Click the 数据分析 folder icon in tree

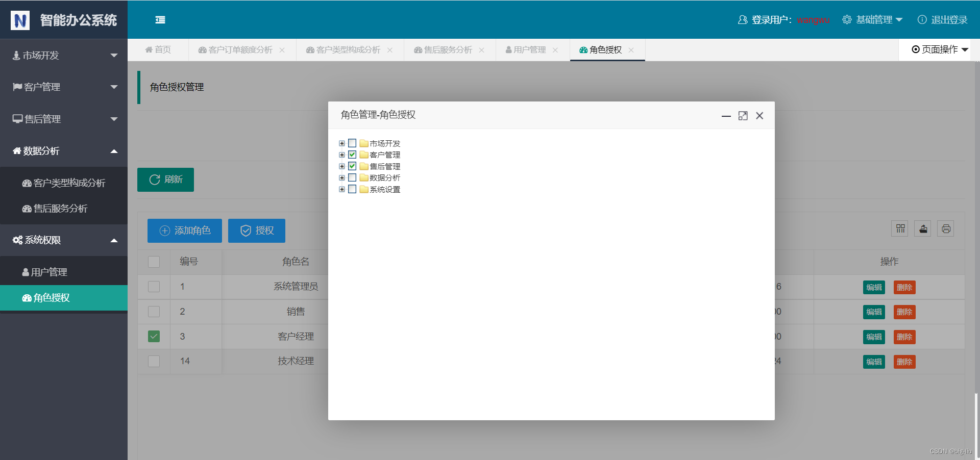[x=364, y=177]
